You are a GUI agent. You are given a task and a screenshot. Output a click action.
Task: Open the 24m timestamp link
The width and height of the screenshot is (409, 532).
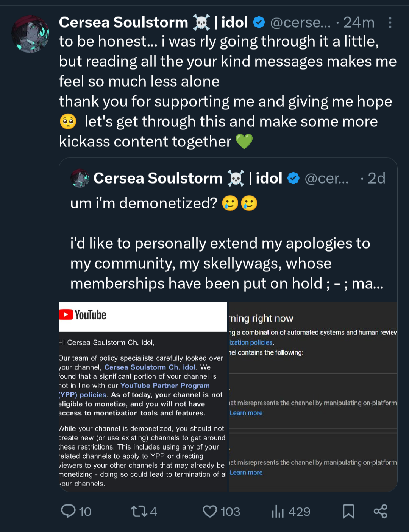[359, 23]
